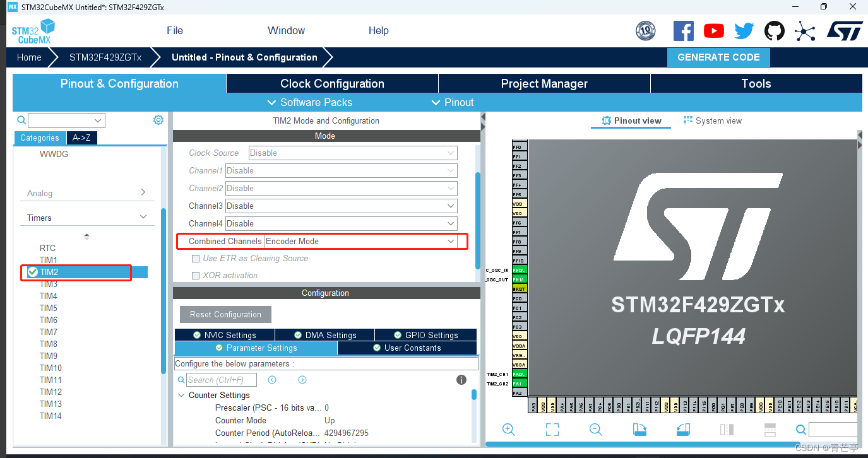Click the horizontal split view icon
Image resolution: width=868 pixels, height=458 pixels.
point(770,430)
